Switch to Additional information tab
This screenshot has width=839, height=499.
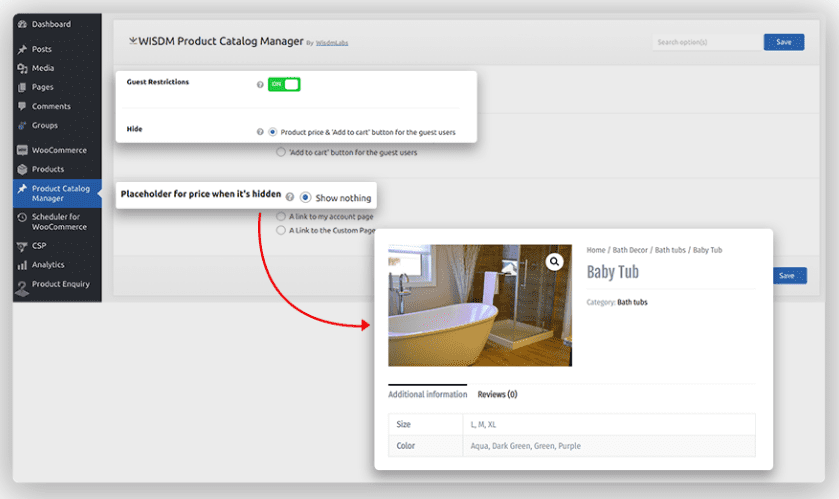pos(428,394)
